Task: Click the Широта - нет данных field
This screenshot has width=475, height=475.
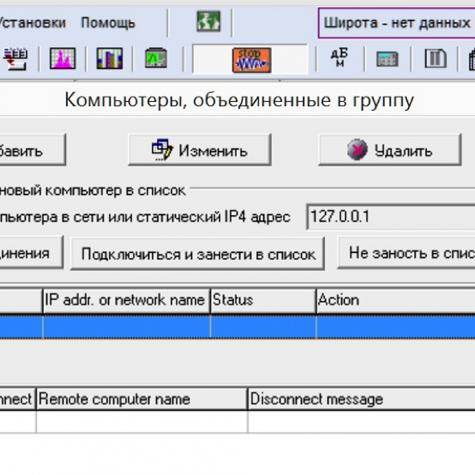Action: pos(397,23)
